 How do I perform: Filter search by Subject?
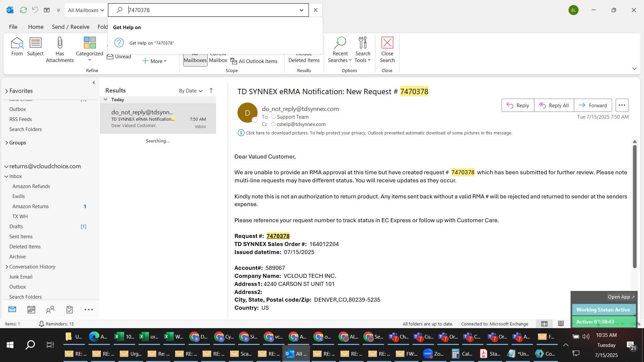point(35,47)
